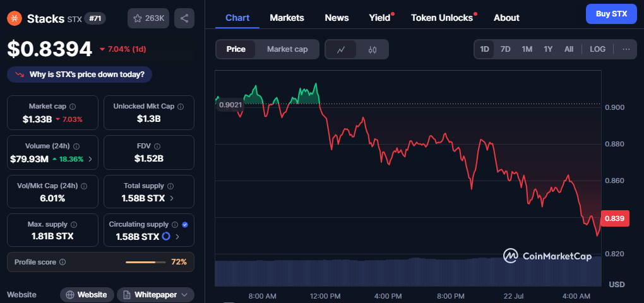
Task: Click the $1.33B market cap value
Action: [x=37, y=119]
